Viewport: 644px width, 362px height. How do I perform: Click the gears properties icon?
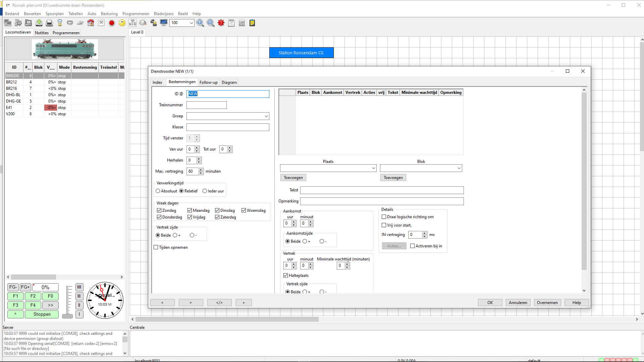coord(18,23)
